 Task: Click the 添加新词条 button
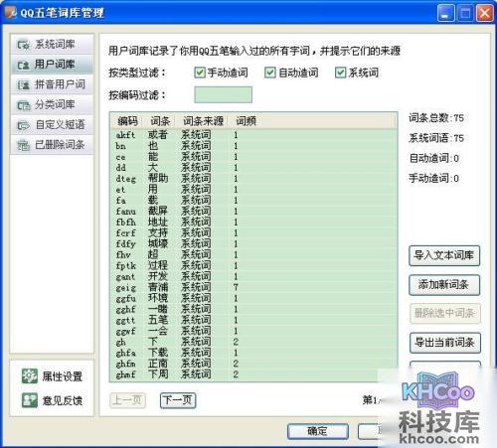tap(444, 284)
